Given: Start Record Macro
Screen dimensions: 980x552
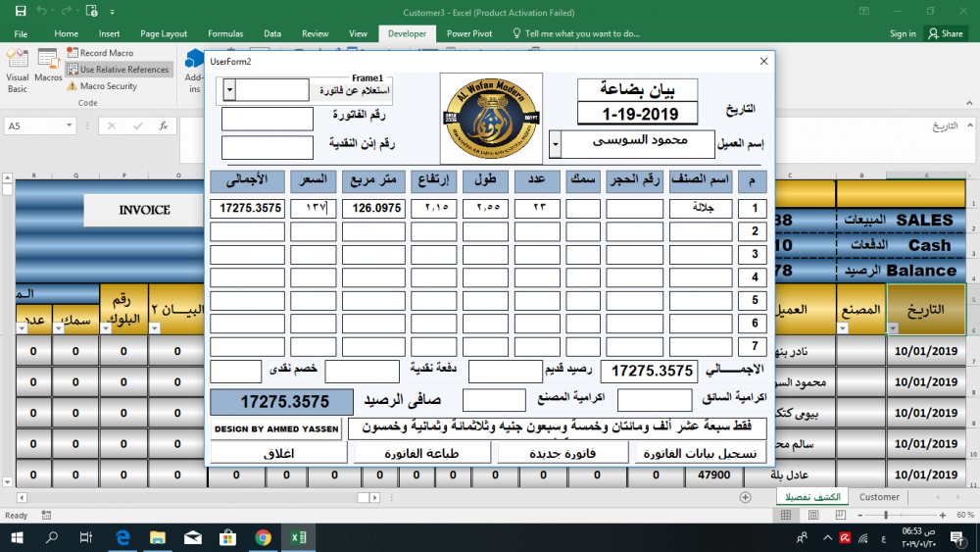Looking at the screenshot, I should (101, 53).
